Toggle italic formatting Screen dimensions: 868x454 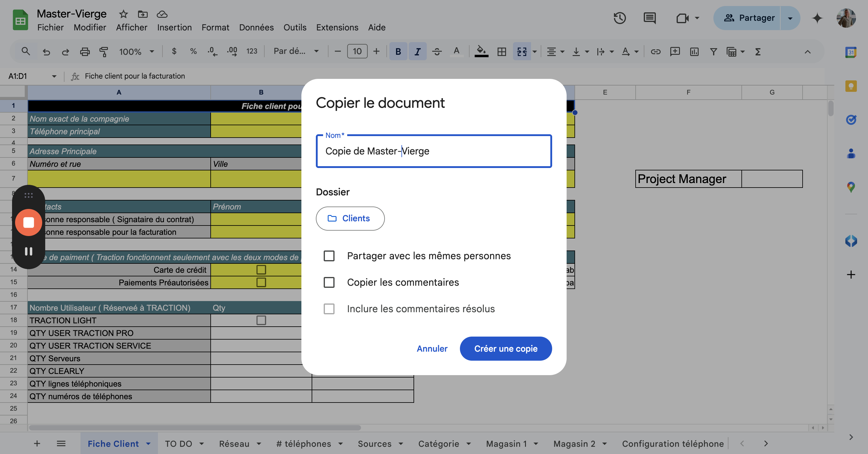point(417,51)
